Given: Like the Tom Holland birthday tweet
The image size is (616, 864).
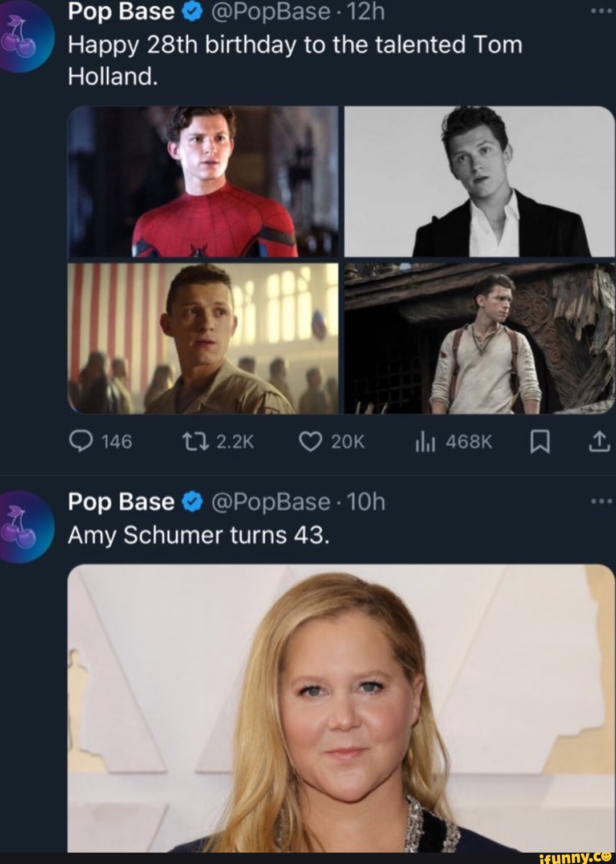Looking at the screenshot, I should coord(313,441).
